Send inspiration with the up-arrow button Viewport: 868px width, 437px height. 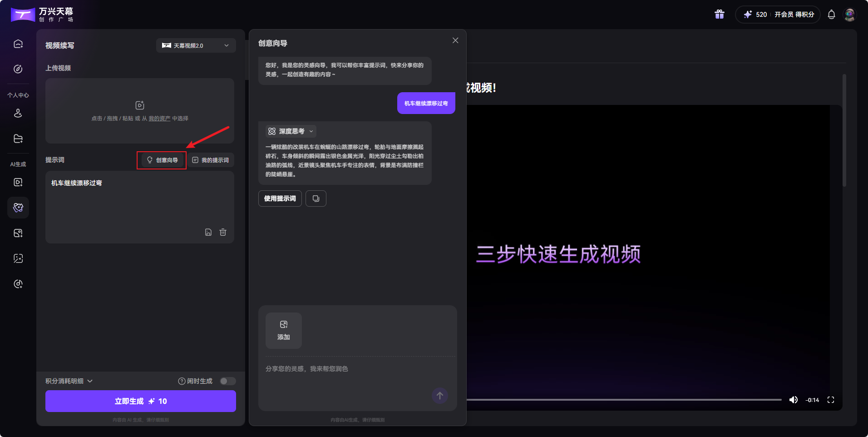[x=439, y=396]
